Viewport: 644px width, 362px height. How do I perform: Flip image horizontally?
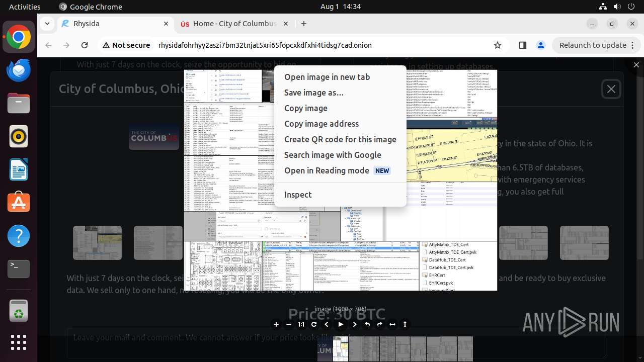point(392,324)
